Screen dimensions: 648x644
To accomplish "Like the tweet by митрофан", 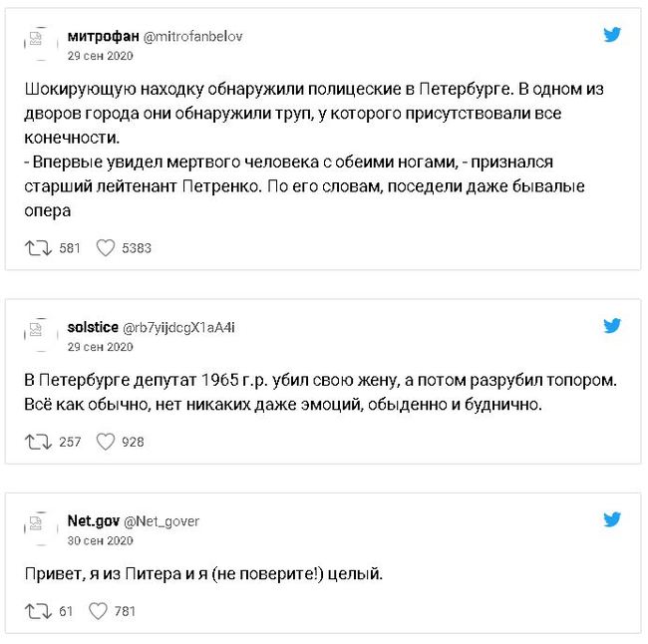I will pyautogui.click(x=105, y=248).
